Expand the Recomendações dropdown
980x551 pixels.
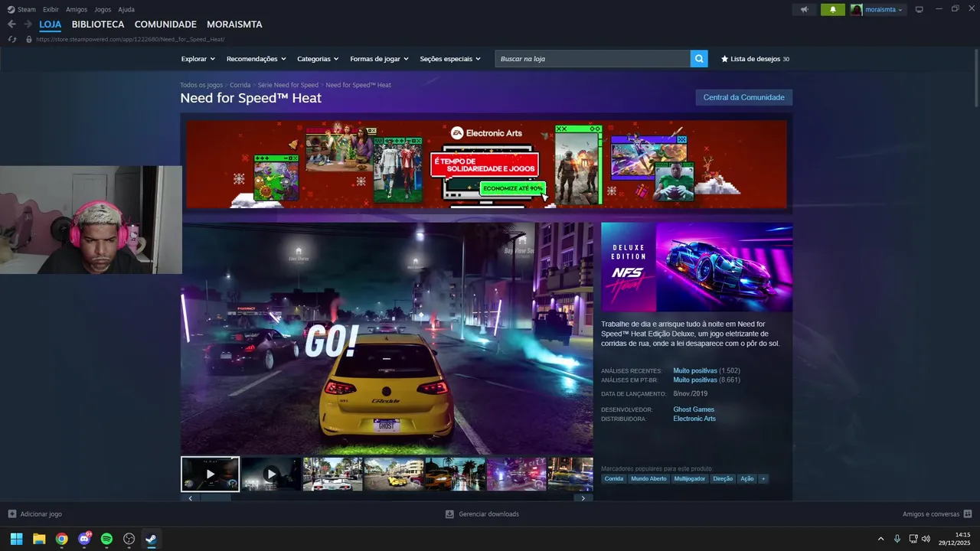(256, 59)
